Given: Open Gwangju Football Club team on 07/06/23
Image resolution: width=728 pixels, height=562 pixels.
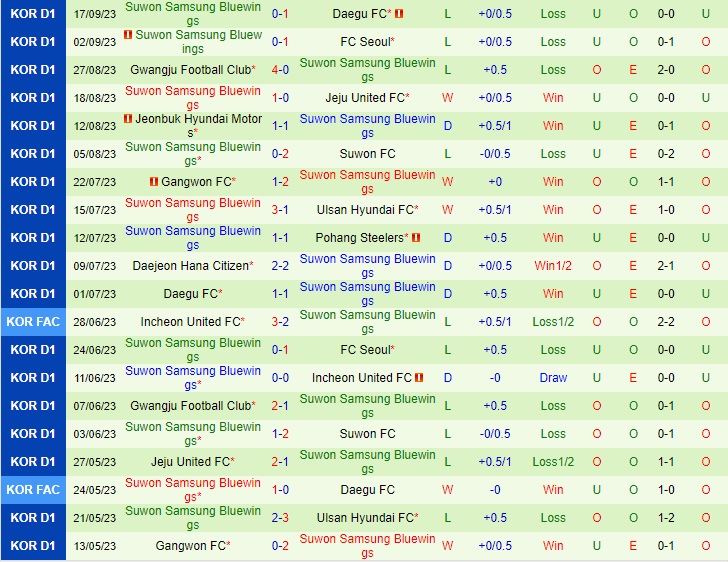Looking at the screenshot, I should [x=193, y=406].
